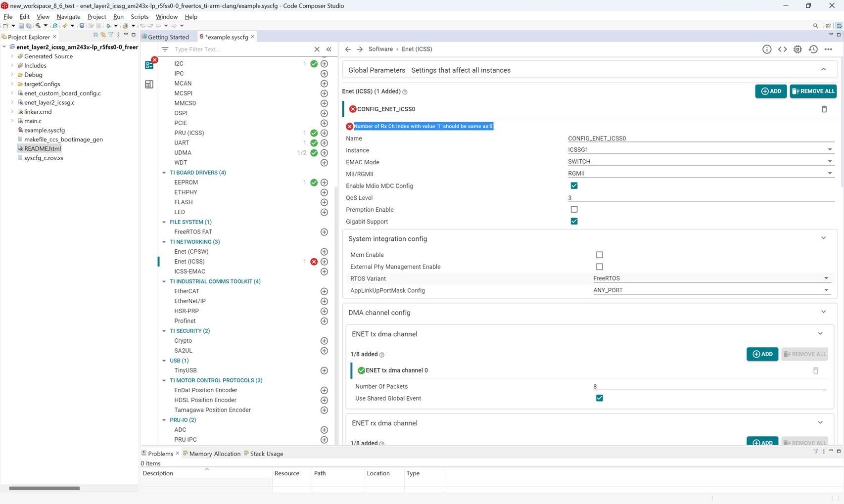Add an ETHPHY board driver
Image resolution: width=844 pixels, height=504 pixels.
pyautogui.click(x=324, y=192)
